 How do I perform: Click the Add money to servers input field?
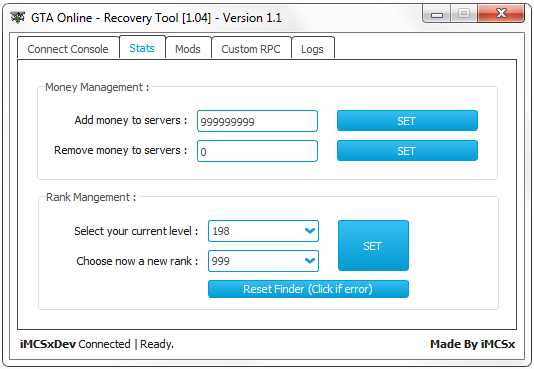coord(257,121)
